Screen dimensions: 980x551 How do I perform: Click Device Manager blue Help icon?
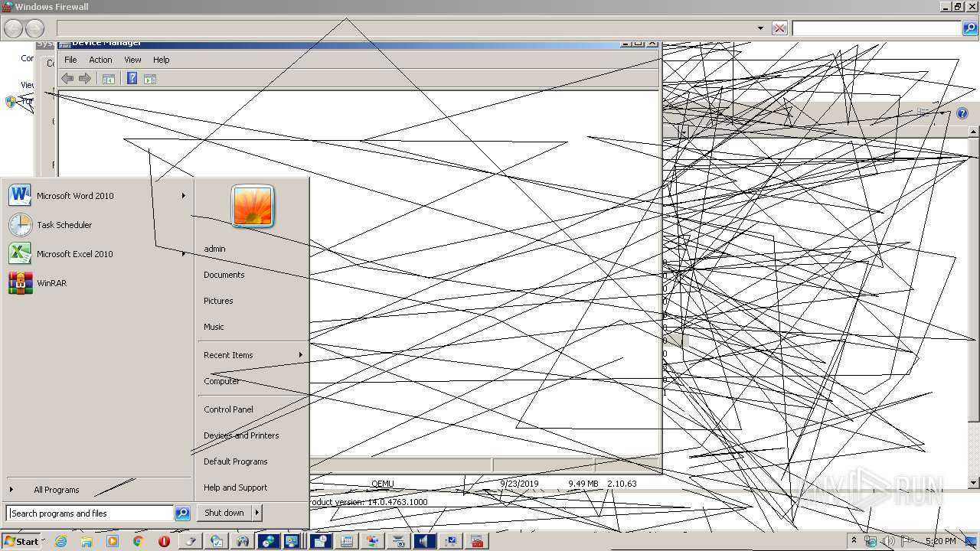pos(132,78)
